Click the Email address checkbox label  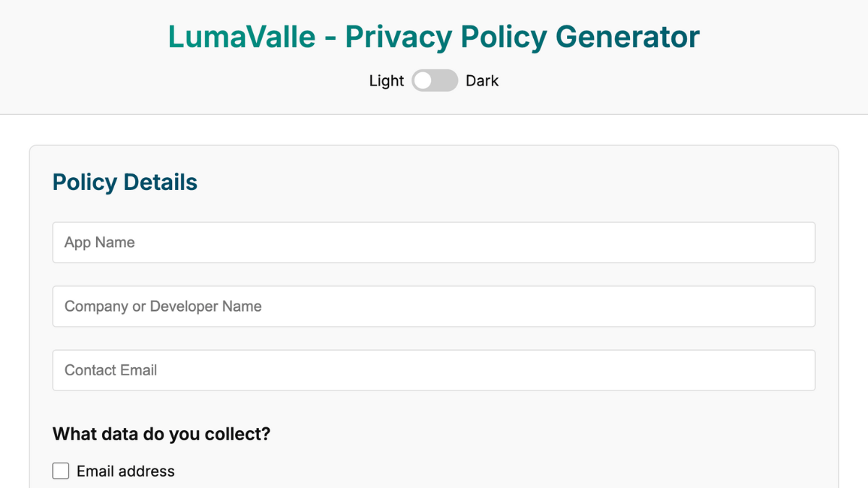(126, 471)
